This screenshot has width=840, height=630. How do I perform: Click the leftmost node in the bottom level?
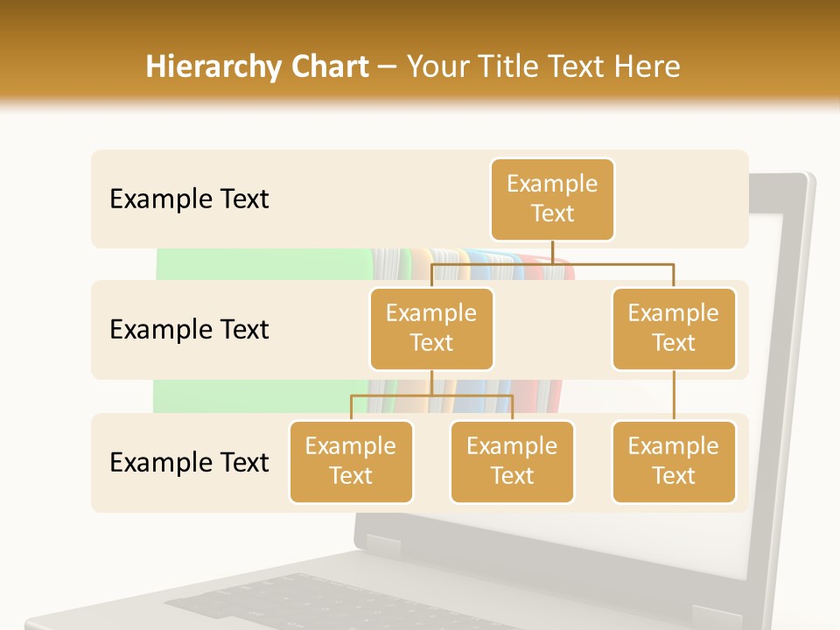click(351, 461)
